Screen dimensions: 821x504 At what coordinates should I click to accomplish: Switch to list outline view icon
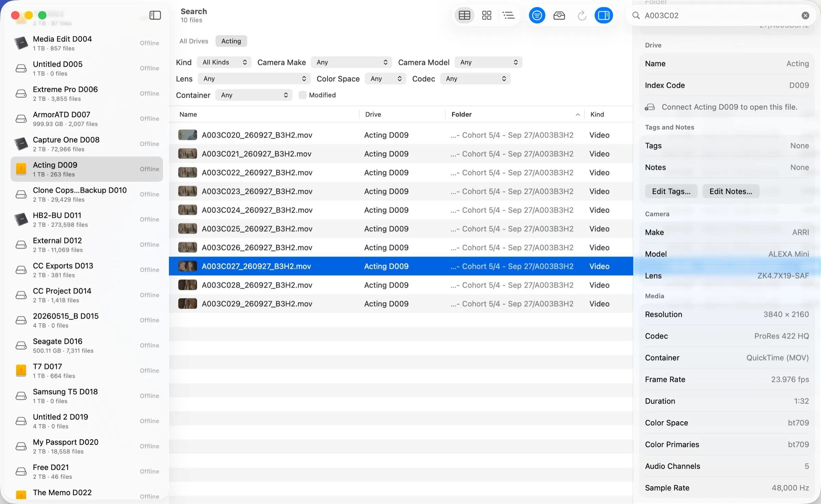click(x=509, y=15)
